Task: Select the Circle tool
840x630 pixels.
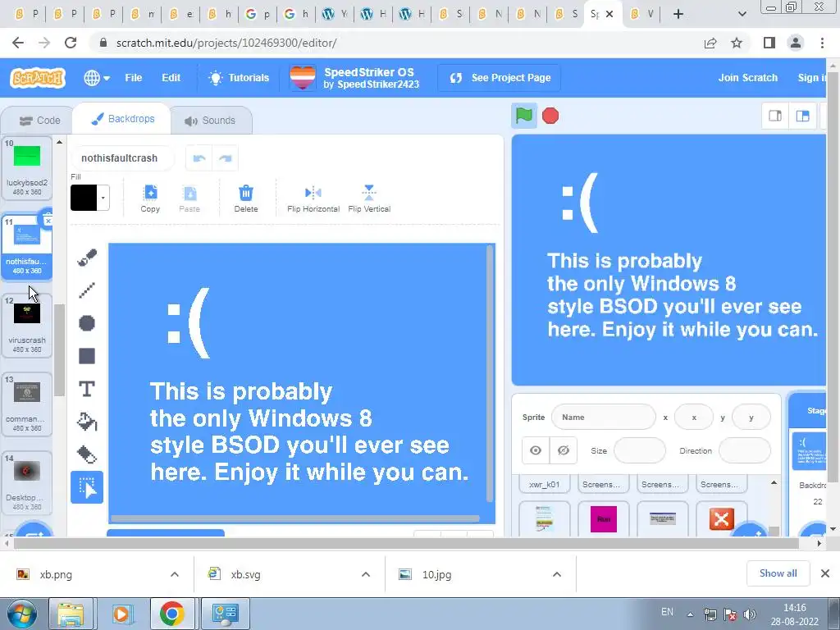Action: (x=87, y=323)
